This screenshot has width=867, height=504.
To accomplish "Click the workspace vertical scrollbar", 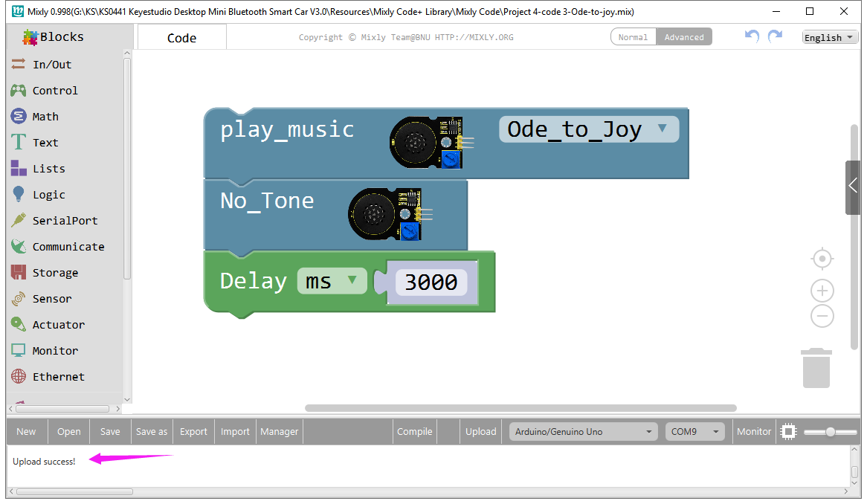I will [x=854, y=238].
